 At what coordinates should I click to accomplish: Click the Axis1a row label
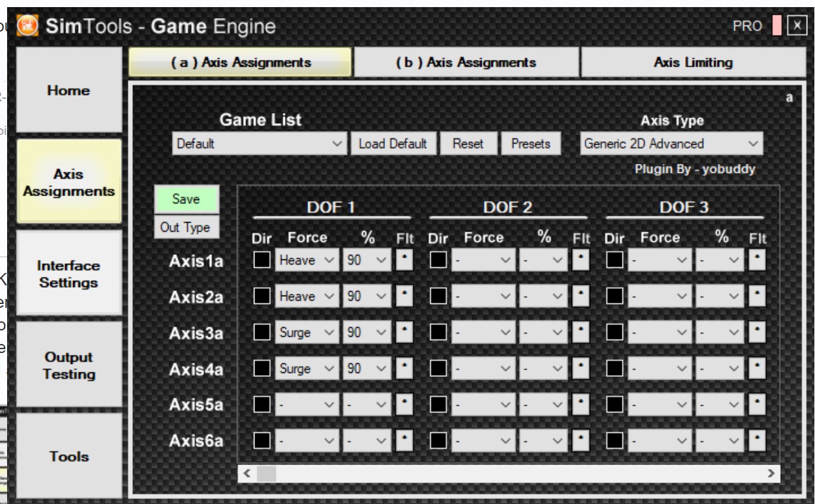(196, 261)
